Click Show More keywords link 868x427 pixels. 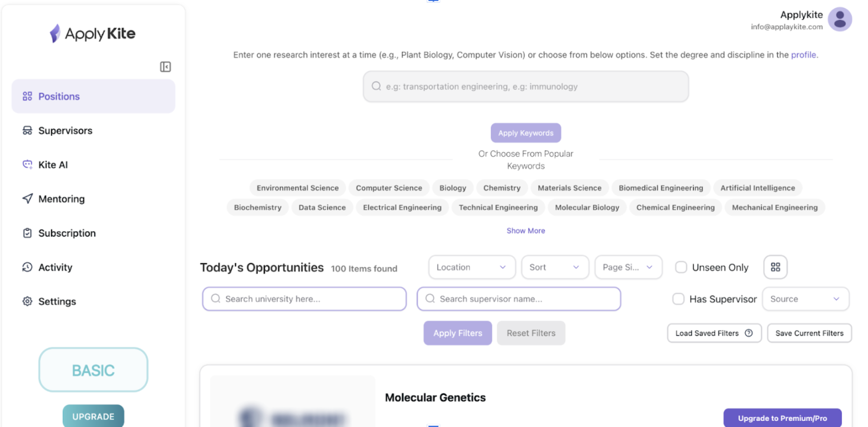[526, 231]
